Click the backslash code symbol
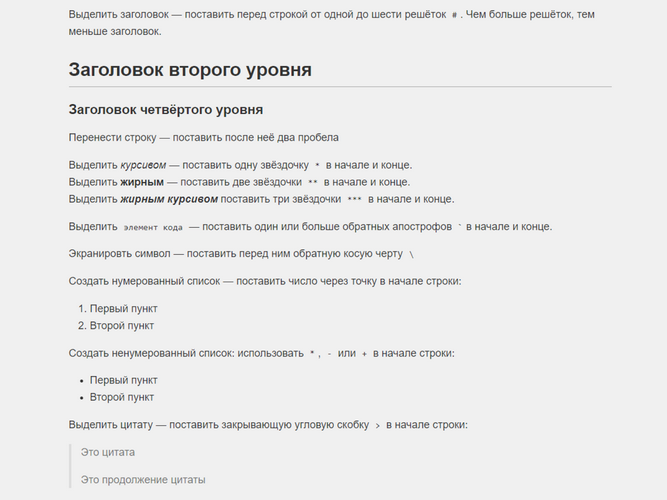Viewport: 667px width, 500px height. coord(411,255)
